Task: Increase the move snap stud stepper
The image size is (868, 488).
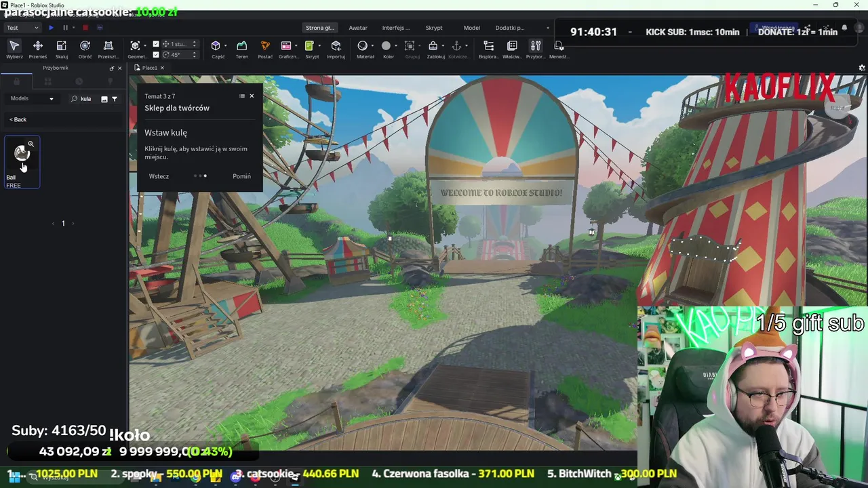Action: [x=194, y=42]
